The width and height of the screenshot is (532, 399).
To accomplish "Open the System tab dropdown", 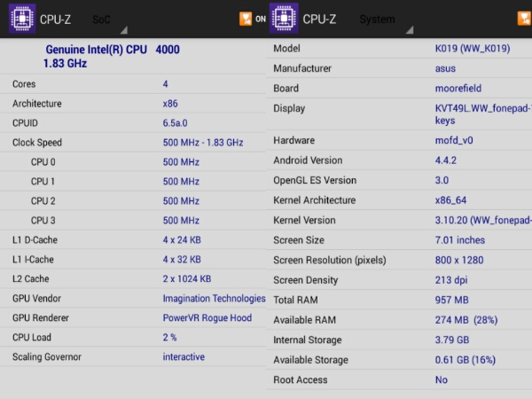I will click(x=386, y=21).
